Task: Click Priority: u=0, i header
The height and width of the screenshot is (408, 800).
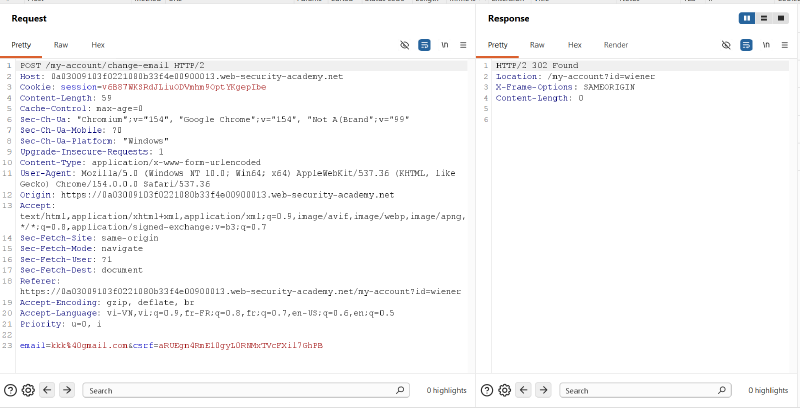Action: click(x=61, y=324)
